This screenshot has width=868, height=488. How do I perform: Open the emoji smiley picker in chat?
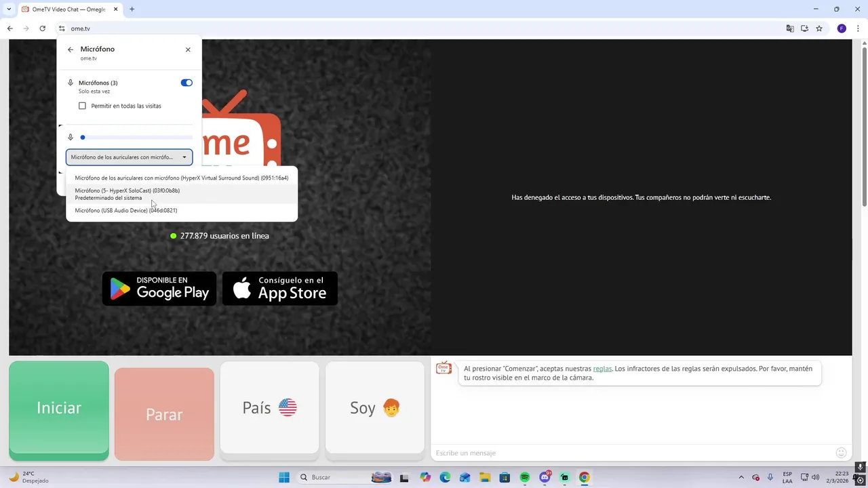click(842, 453)
